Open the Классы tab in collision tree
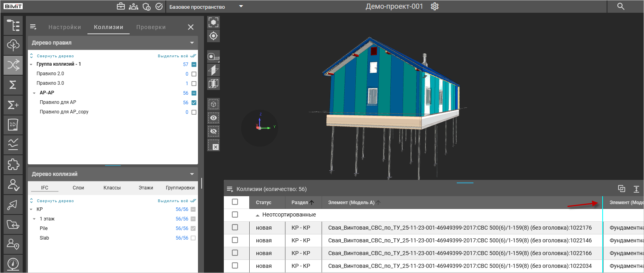 (x=112, y=188)
